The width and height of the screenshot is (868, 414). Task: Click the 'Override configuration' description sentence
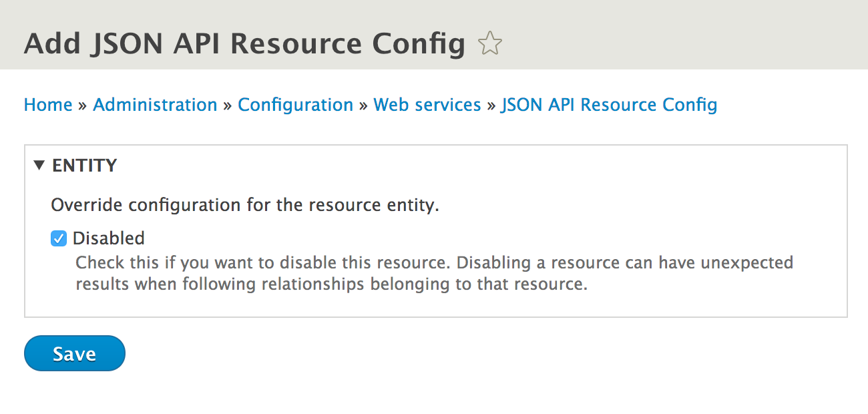[x=245, y=205]
